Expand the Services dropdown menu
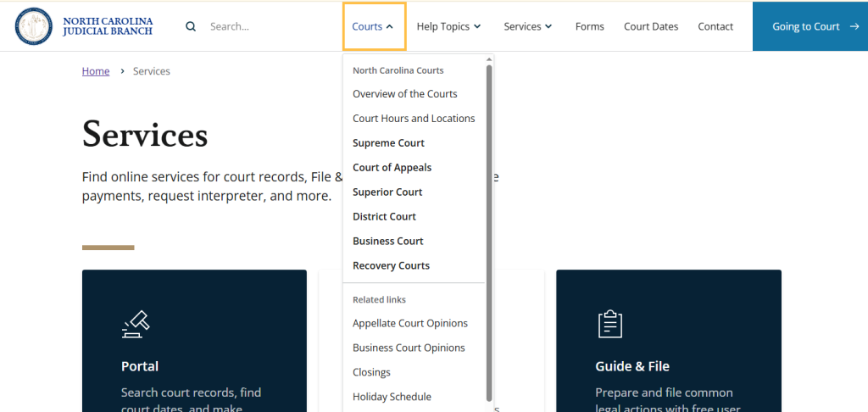Screen dimensions: 868x412 coord(527,26)
